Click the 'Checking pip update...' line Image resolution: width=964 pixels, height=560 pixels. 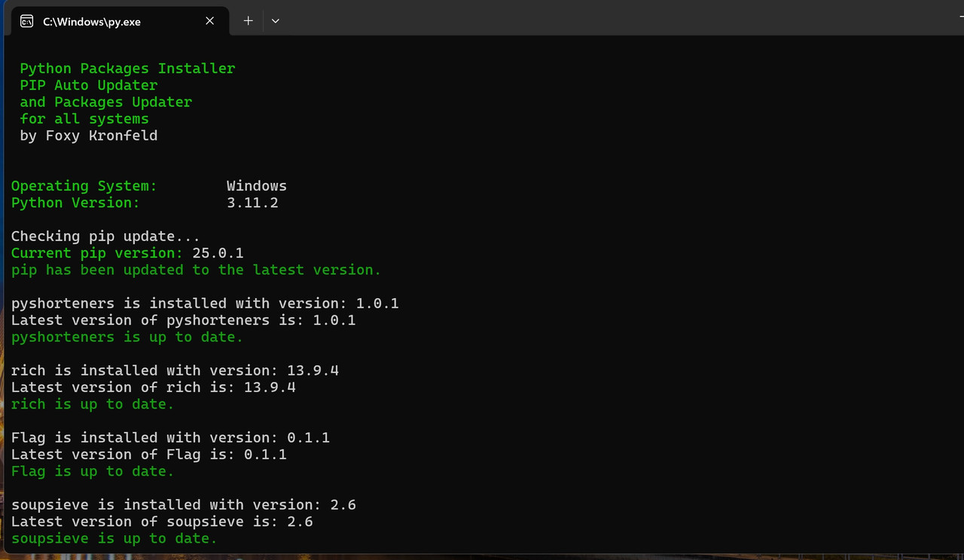click(x=105, y=236)
